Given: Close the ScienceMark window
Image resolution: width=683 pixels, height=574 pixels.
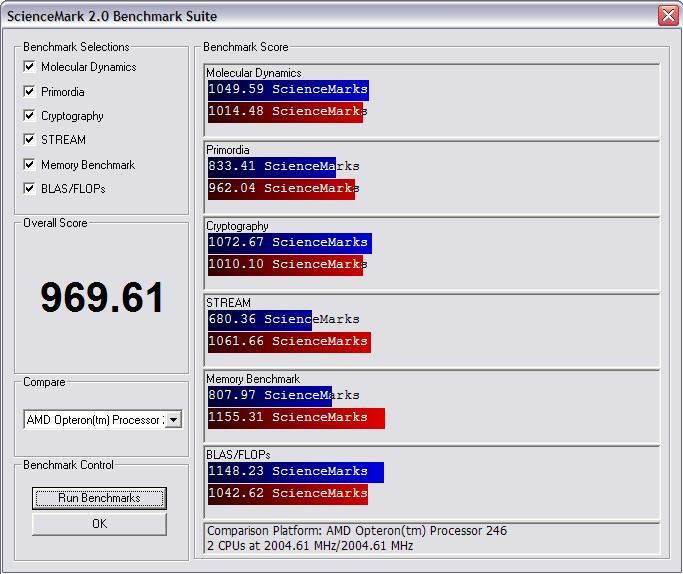Looking at the screenshot, I should click(668, 15).
